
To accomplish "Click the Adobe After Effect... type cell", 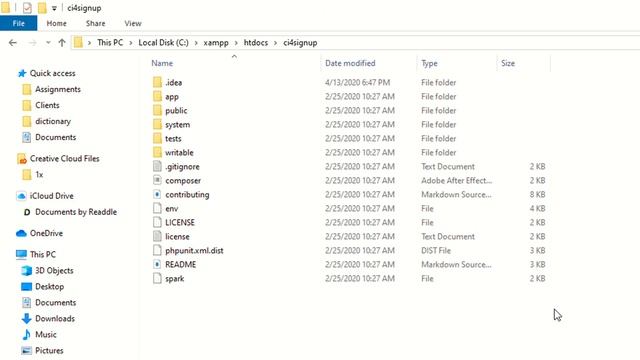I will (456, 180).
